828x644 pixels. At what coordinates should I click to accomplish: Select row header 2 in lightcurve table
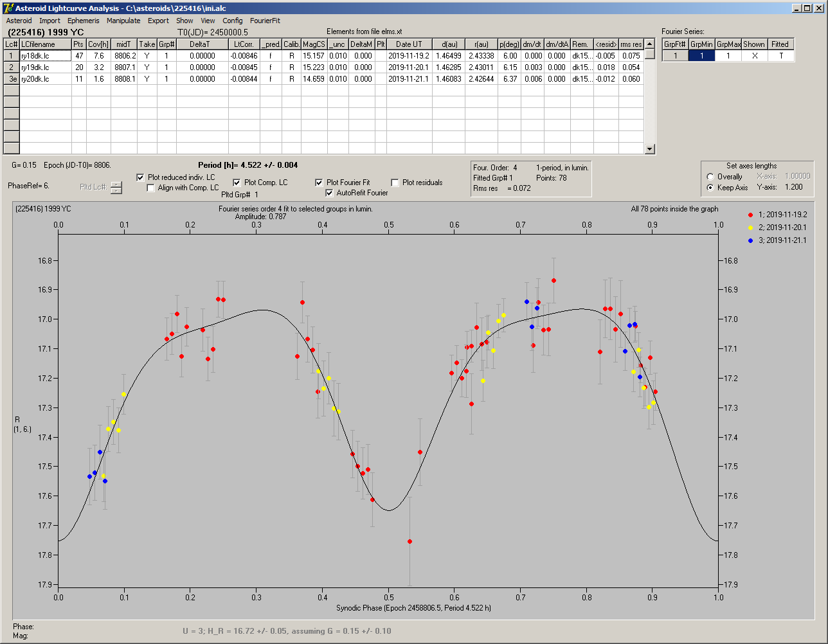[x=12, y=67]
